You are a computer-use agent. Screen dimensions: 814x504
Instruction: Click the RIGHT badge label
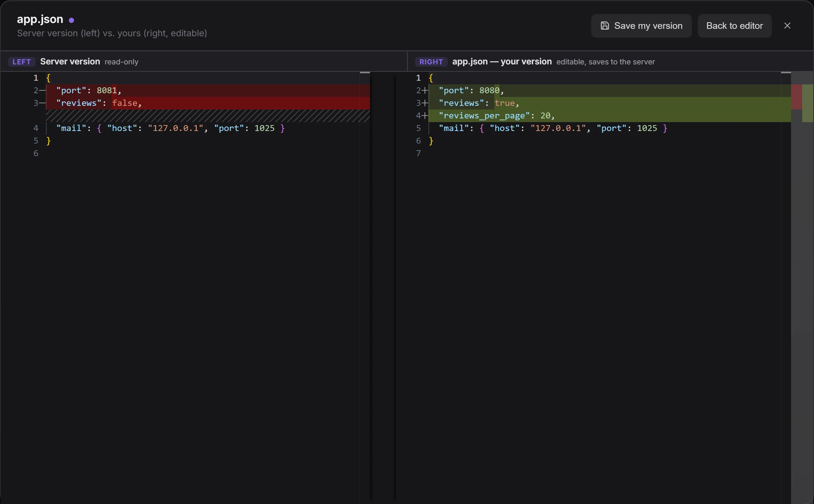click(431, 62)
